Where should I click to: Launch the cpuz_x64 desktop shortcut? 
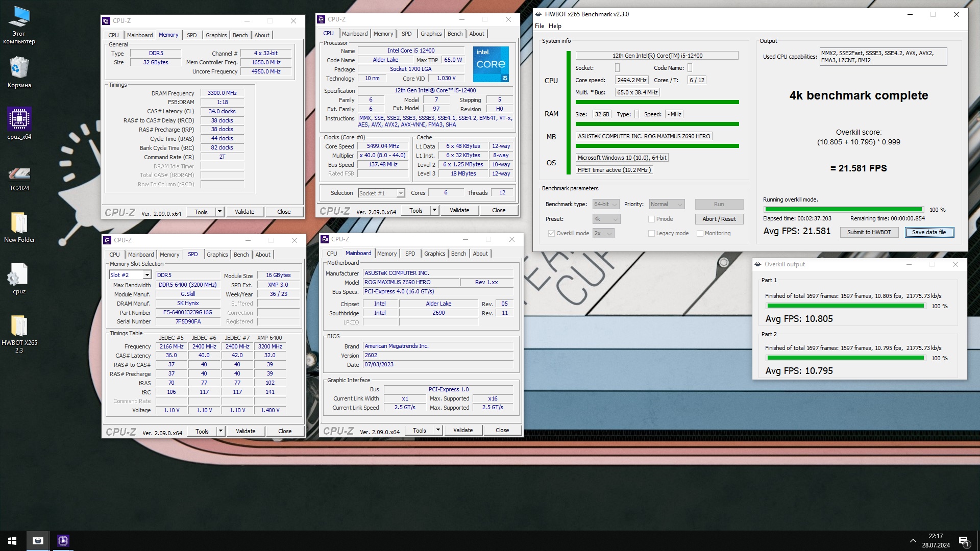click(x=19, y=123)
